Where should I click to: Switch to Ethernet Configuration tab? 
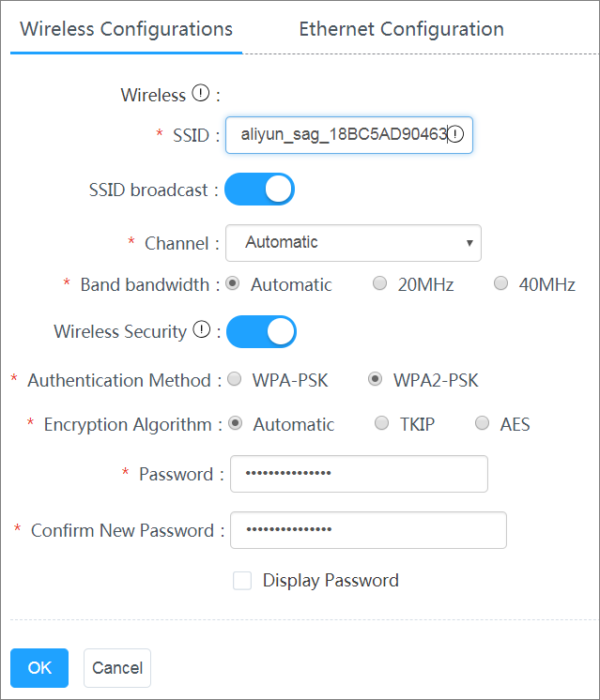click(401, 29)
